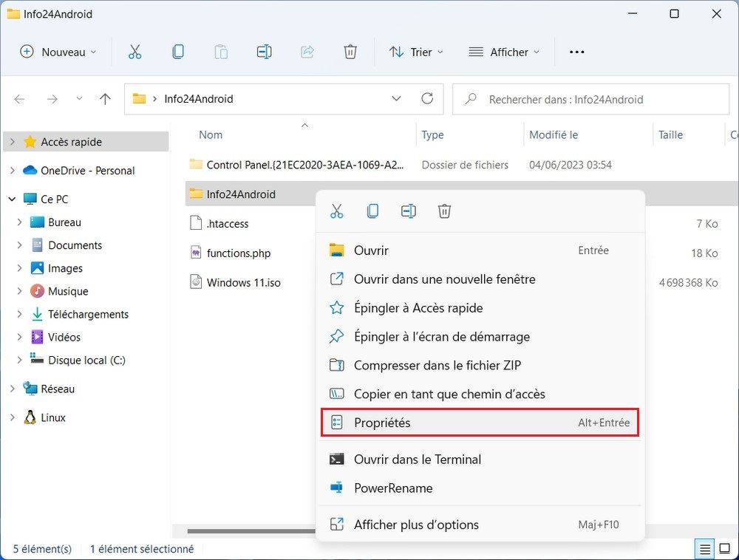The height and width of the screenshot is (560, 739).
Task: Click the search box for Info24Android
Action: click(x=591, y=99)
